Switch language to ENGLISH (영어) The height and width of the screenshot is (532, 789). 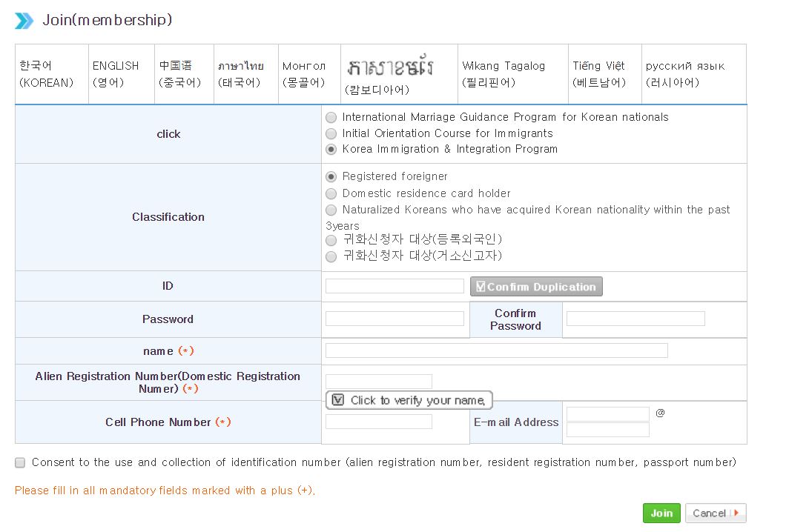119,73
